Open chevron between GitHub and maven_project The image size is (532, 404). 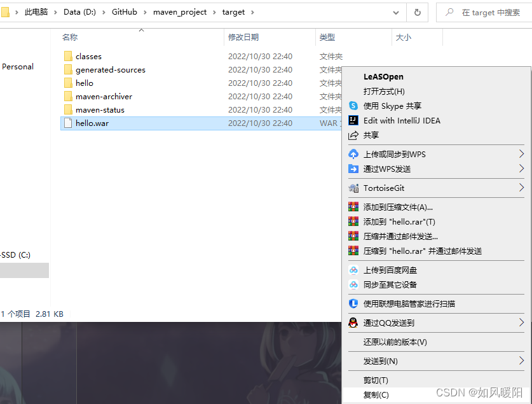145,13
